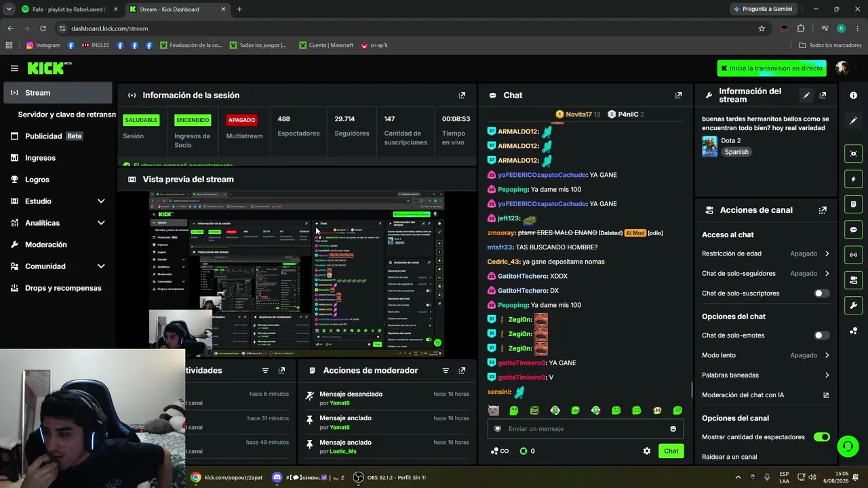Pop out the Chat panel
868x488 pixels.
(x=678, y=96)
